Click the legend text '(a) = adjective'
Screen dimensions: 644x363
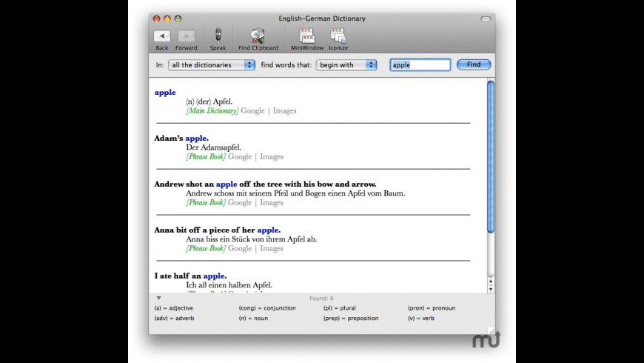coord(174,308)
